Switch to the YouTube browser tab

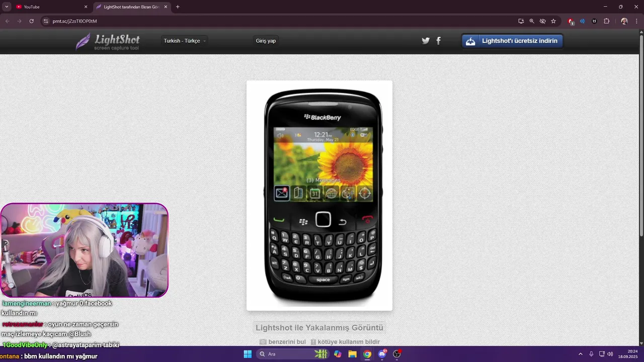tap(50, 7)
